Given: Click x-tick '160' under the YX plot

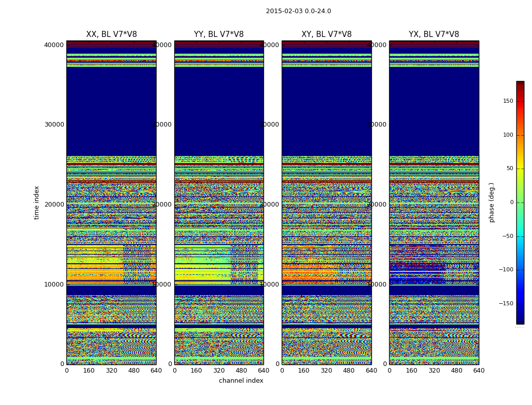Looking at the screenshot, I should click(411, 371).
